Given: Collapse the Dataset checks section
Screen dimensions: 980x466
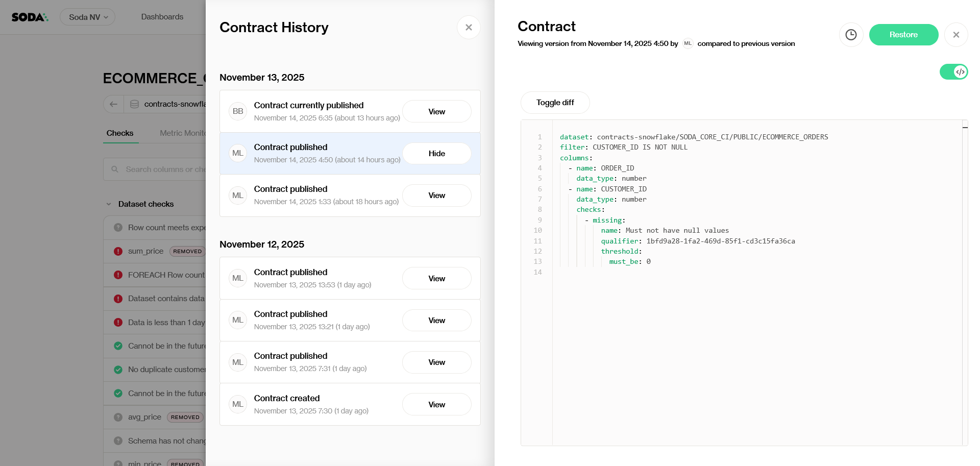Looking at the screenshot, I should (109, 204).
